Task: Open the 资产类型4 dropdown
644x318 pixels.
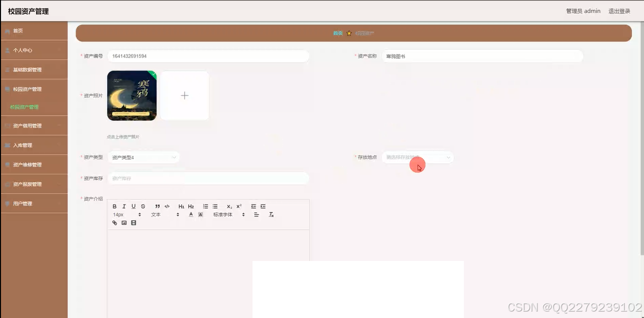Action: coord(143,157)
